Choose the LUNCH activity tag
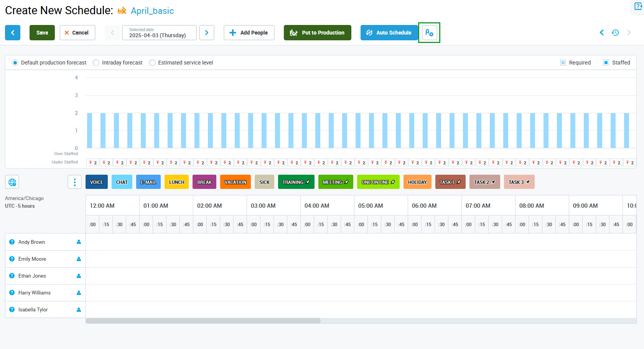Screen dimensions: 644x349 [x=176, y=182]
